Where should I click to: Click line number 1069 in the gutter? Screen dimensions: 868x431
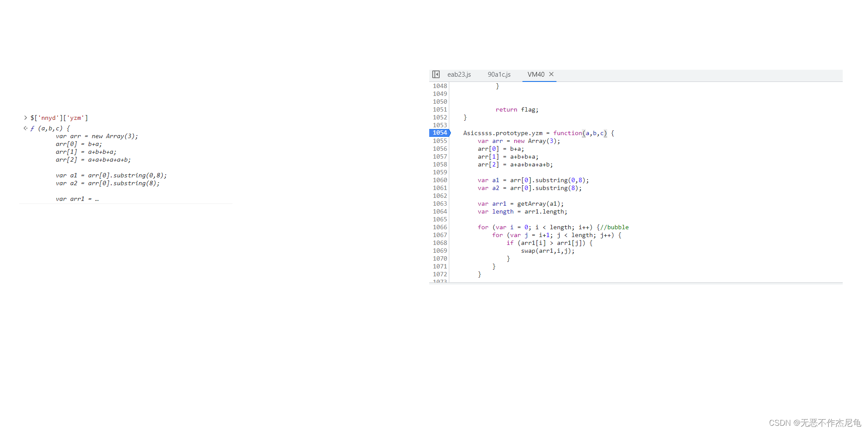(x=440, y=251)
